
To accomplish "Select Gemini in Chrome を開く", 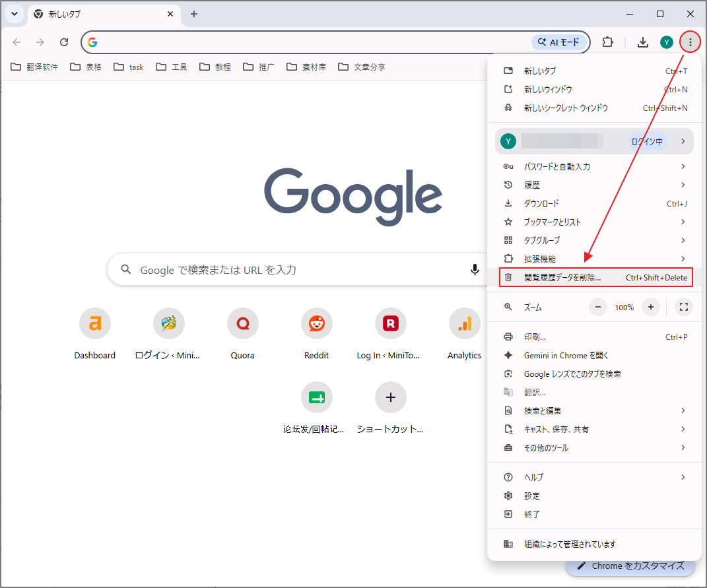I will pyautogui.click(x=595, y=355).
